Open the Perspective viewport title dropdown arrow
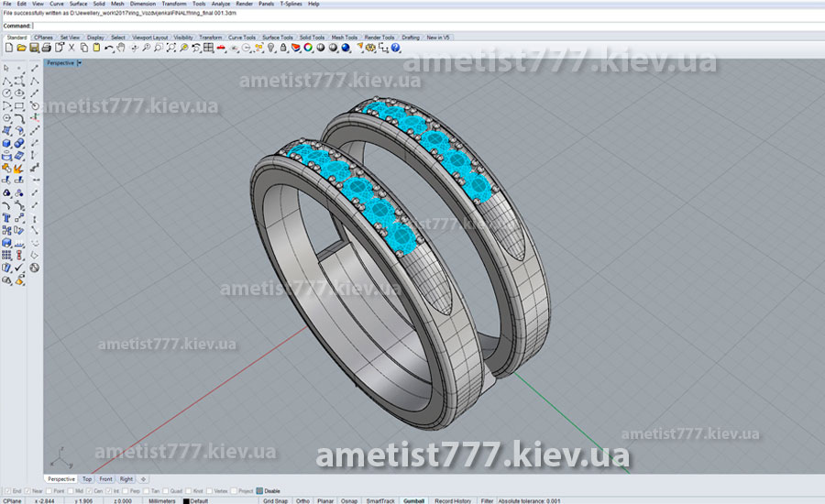This screenshot has height=504, width=825. [x=80, y=62]
